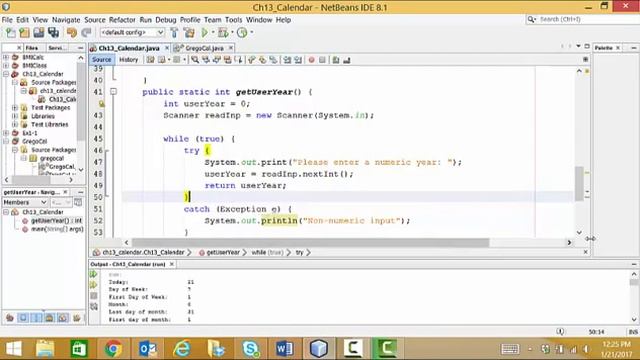Open Outlook from the taskbar

(x=147, y=349)
